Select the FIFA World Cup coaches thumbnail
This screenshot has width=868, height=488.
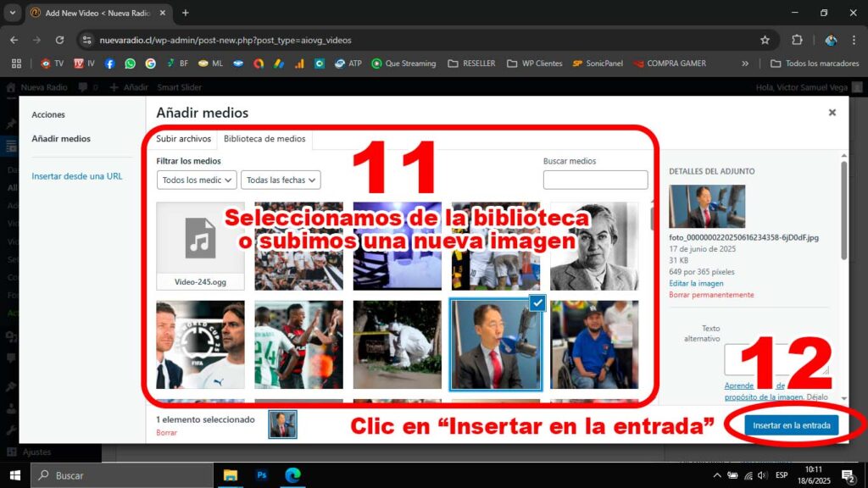point(200,345)
